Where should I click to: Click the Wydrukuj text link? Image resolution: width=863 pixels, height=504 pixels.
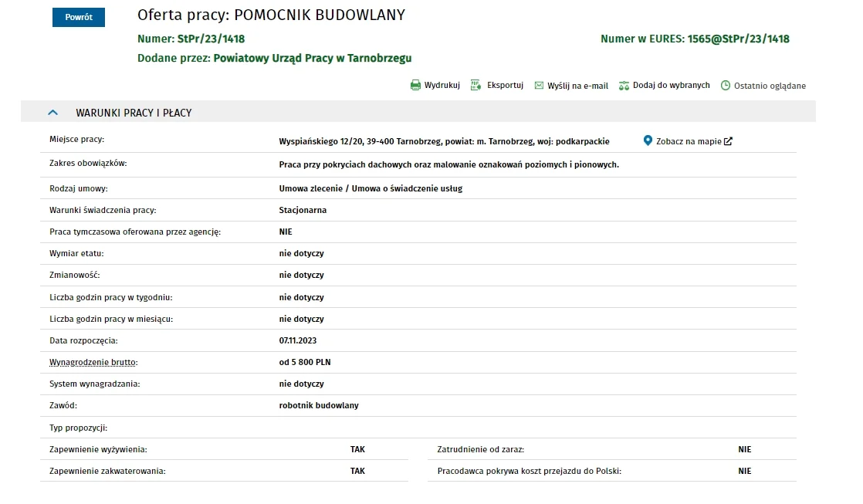442,85
